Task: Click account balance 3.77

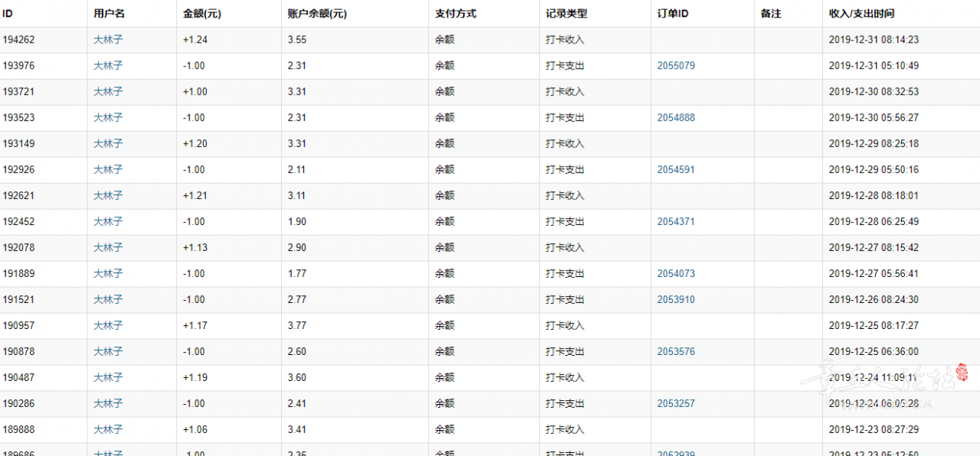Action: tap(297, 326)
